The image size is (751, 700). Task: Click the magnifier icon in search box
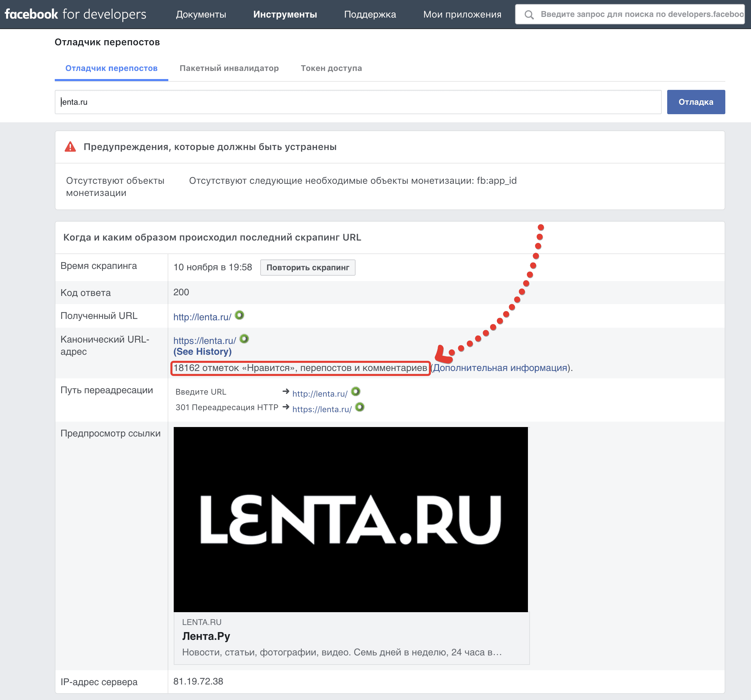point(529,15)
